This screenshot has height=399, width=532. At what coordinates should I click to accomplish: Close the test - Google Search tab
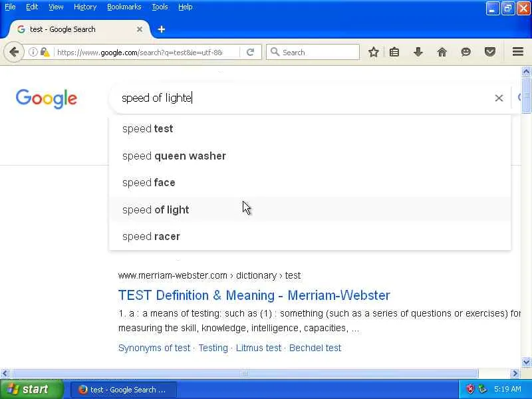(140, 29)
